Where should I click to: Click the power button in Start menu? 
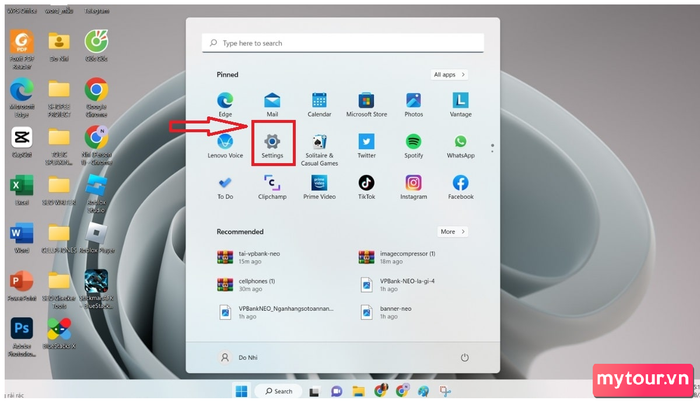[464, 357]
